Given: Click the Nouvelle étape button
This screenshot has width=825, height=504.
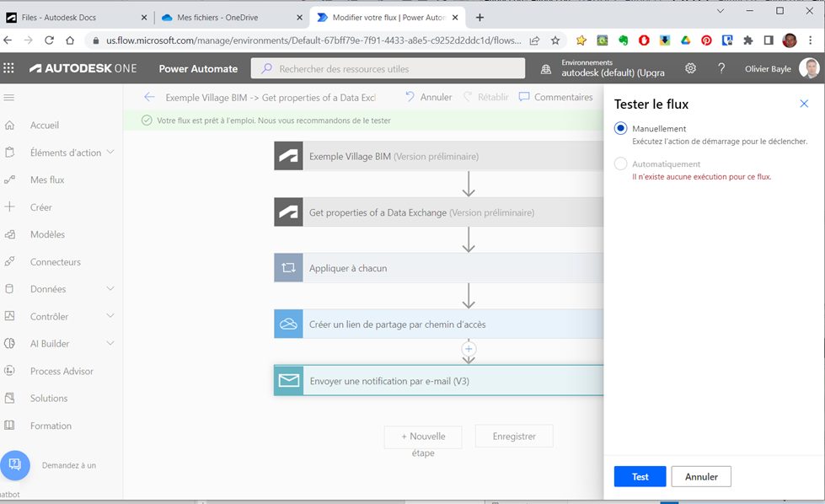Looking at the screenshot, I should [x=423, y=437].
